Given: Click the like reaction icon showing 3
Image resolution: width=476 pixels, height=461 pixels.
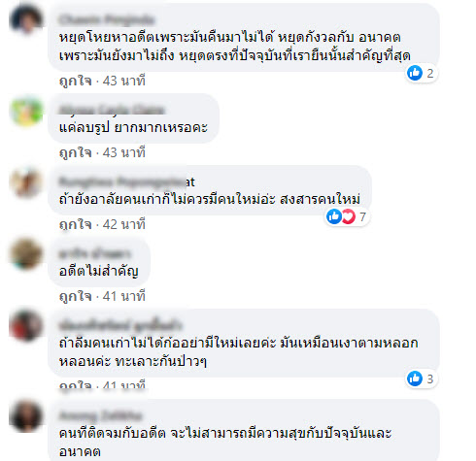Looking at the screenshot, I should (x=415, y=379).
